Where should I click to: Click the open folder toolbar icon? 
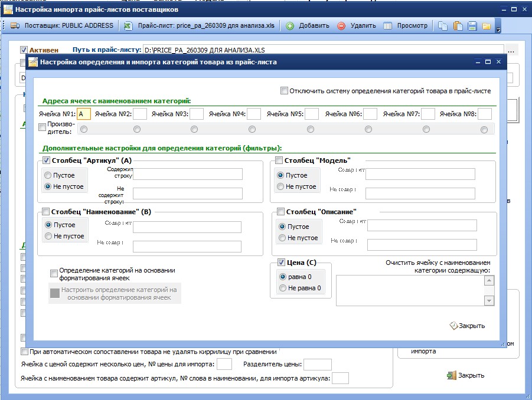point(487,26)
